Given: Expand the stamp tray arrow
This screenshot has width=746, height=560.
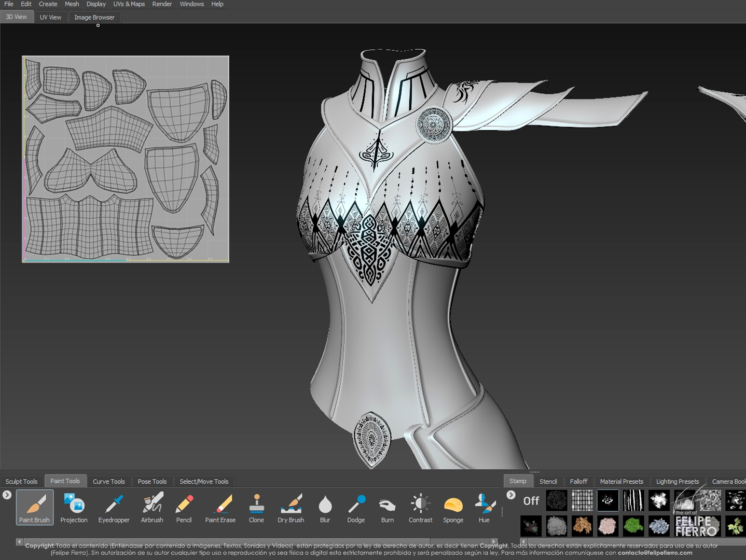Looking at the screenshot, I should (x=511, y=495).
